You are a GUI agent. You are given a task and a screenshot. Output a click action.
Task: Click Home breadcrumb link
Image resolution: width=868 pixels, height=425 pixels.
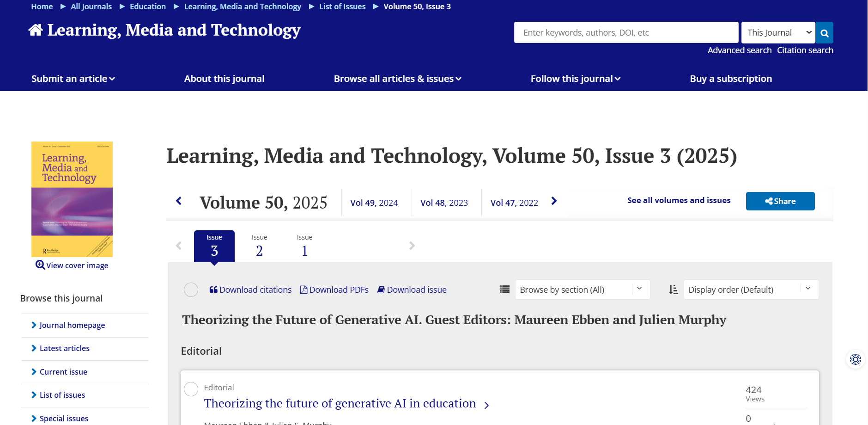42,6
